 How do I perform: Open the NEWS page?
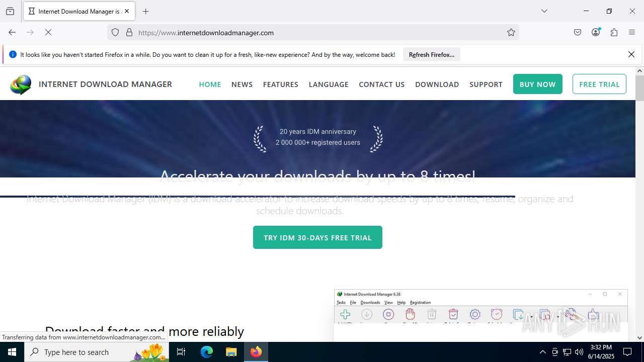[242, 84]
